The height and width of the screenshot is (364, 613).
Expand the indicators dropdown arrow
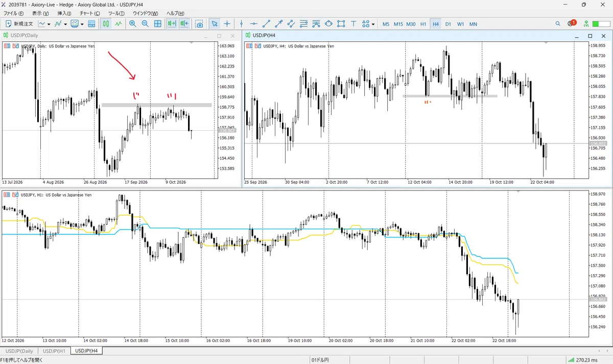point(65,24)
